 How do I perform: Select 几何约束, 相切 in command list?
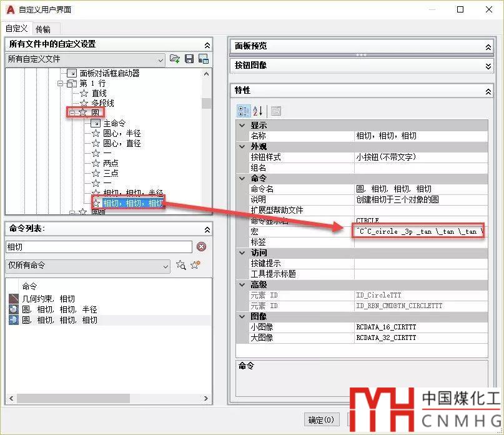[x=48, y=299]
